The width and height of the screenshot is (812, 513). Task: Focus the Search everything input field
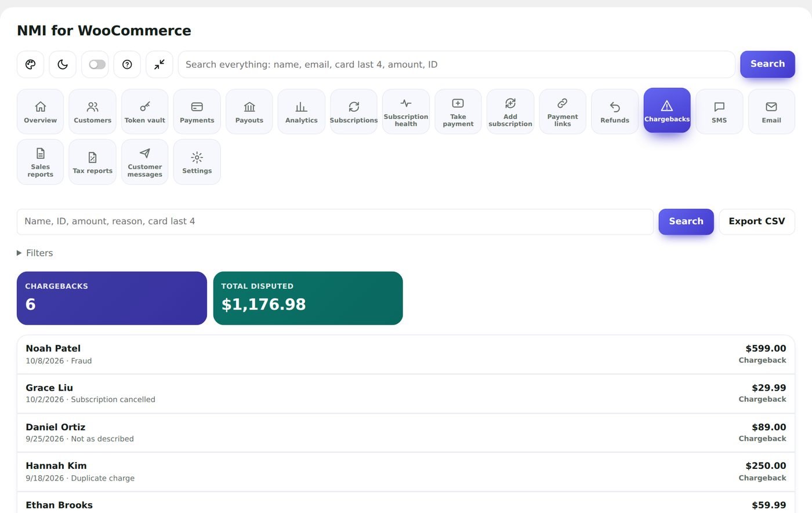click(x=456, y=64)
